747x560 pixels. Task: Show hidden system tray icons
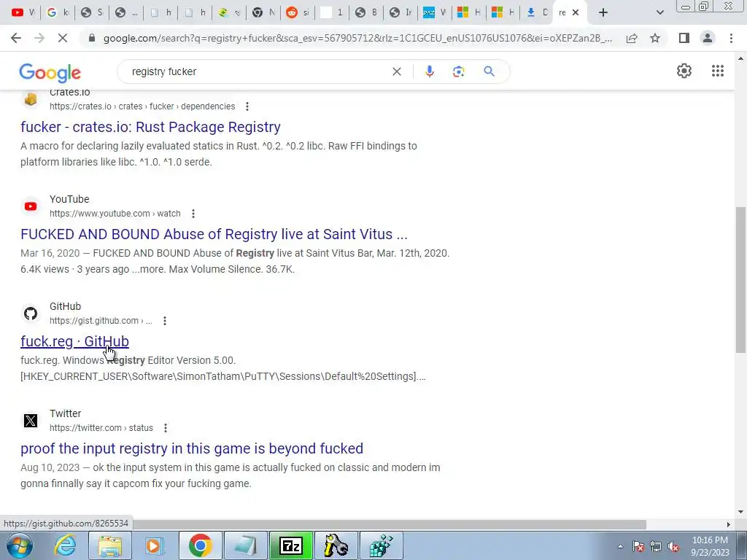[620, 546]
